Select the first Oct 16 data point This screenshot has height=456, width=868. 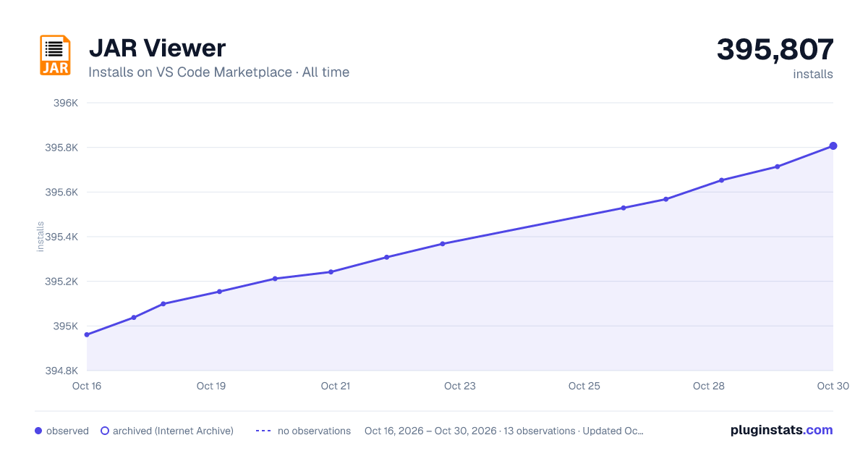pos(87,334)
